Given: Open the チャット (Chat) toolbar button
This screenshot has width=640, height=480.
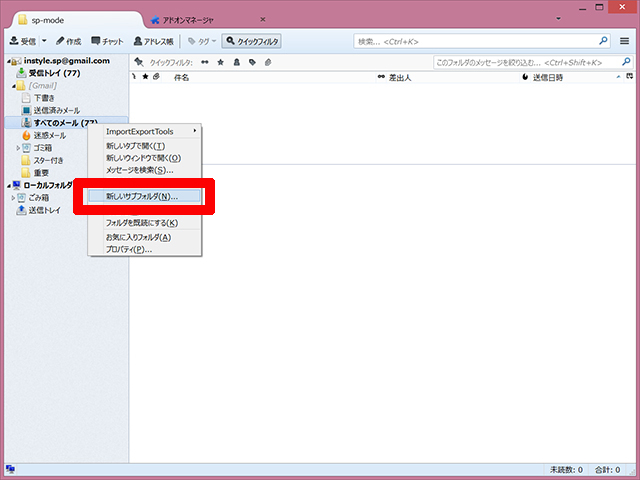Looking at the screenshot, I should [107, 41].
